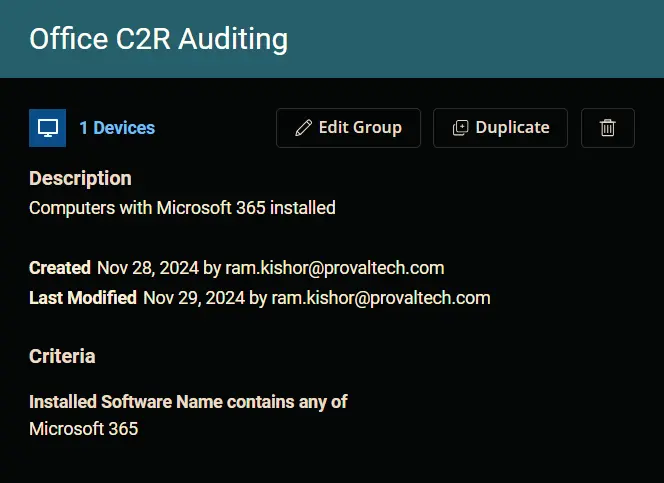Select the Edit Group button label
664x483 pixels.
[360, 127]
